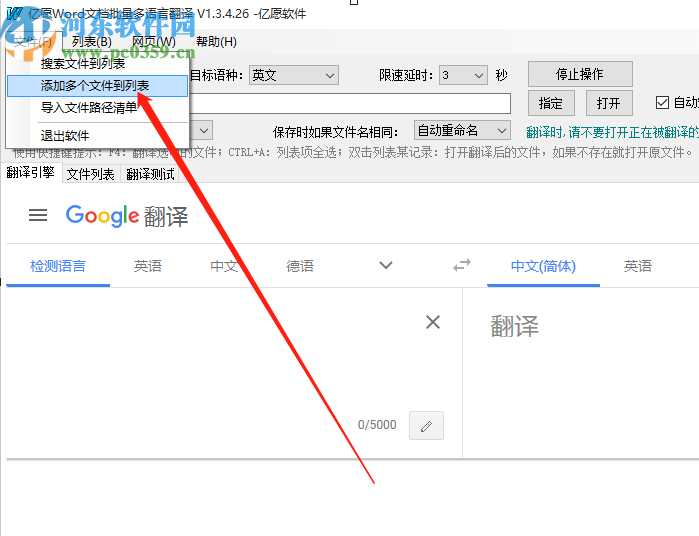699x536 pixels.
Task: Clear source text with the X icon
Action: (433, 322)
